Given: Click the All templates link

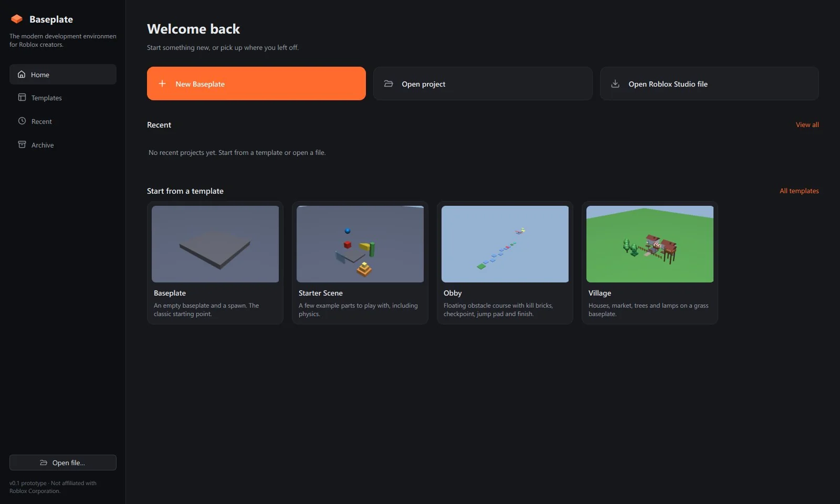Looking at the screenshot, I should point(799,191).
